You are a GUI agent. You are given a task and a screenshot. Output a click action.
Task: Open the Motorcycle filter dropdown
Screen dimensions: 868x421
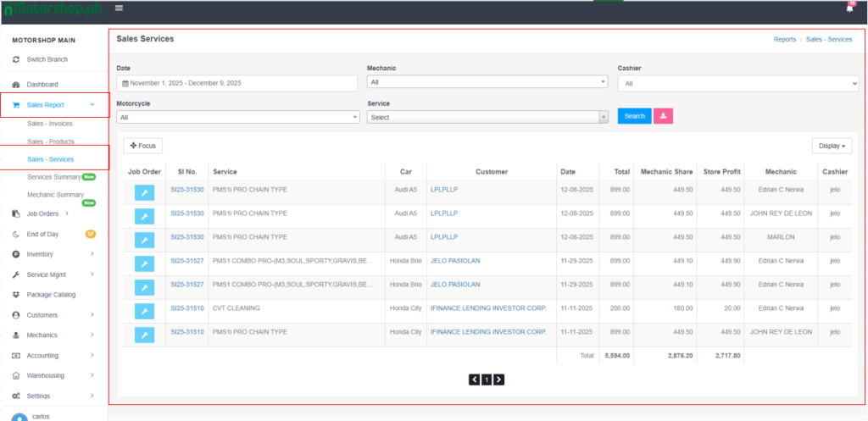(x=238, y=117)
